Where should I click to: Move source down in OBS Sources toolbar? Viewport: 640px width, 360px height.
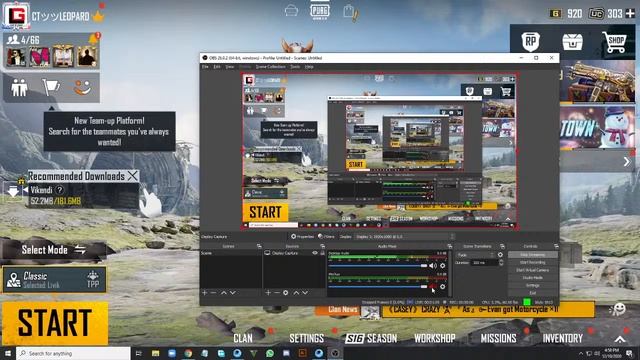[x=304, y=293]
